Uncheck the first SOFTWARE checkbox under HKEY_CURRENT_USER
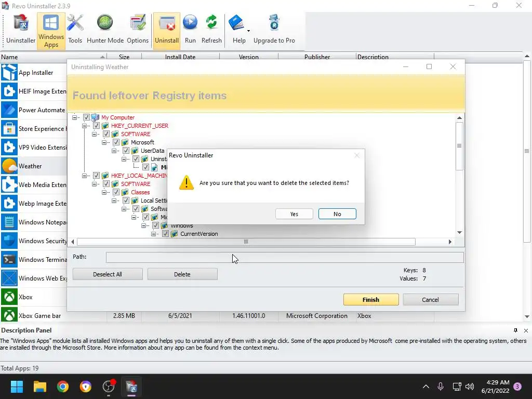Image resolution: width=532 pixels, height=399 pixels. (x=106, y=134)
